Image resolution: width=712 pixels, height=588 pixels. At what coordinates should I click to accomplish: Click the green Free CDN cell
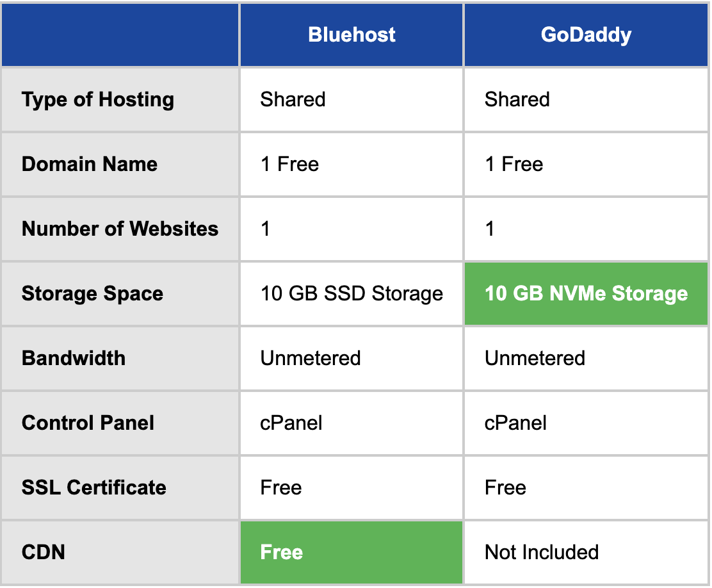click(351, 552)
